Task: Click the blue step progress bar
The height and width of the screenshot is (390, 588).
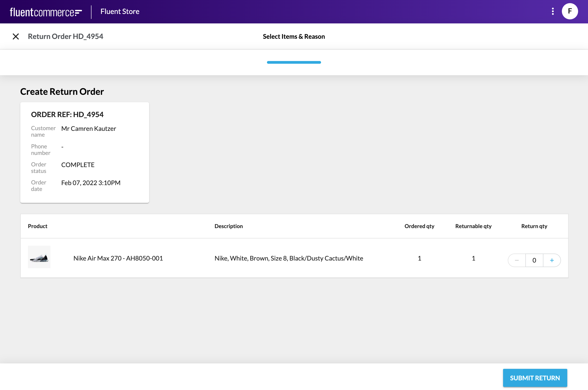Action: click(x=294, y=62)
